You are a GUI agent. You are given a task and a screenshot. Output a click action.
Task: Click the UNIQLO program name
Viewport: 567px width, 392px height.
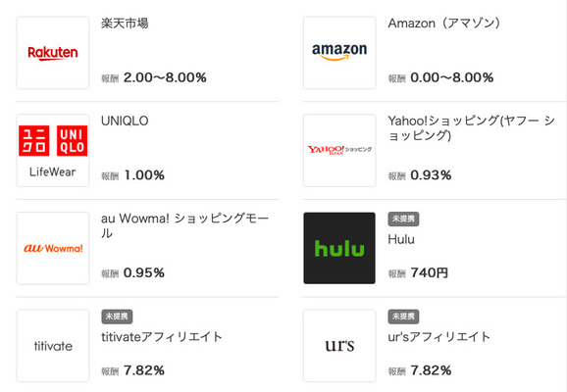(125, 121)
